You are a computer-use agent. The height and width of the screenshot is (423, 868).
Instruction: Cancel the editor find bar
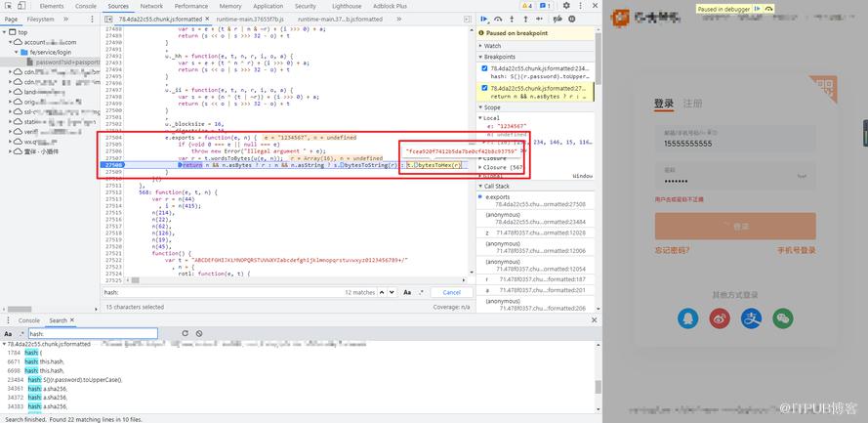point(451,292)
